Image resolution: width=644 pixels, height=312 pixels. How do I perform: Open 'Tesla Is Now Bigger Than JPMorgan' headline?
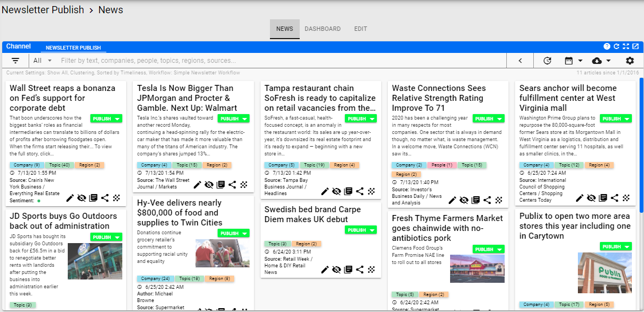tap(187, 98)
